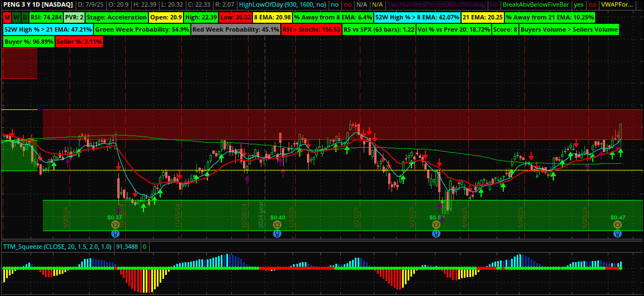Click the $0.37 earnings value
The image size is (644, 296).
point(115,217)
